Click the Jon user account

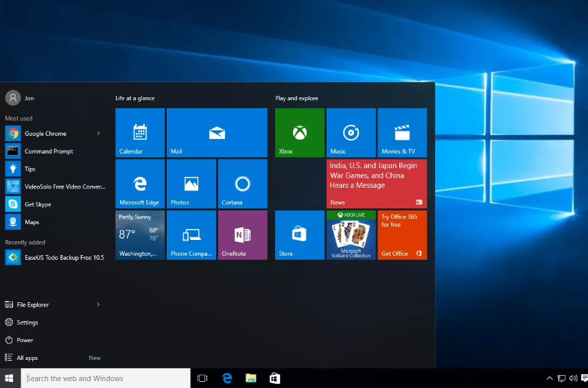pos(19,98)
